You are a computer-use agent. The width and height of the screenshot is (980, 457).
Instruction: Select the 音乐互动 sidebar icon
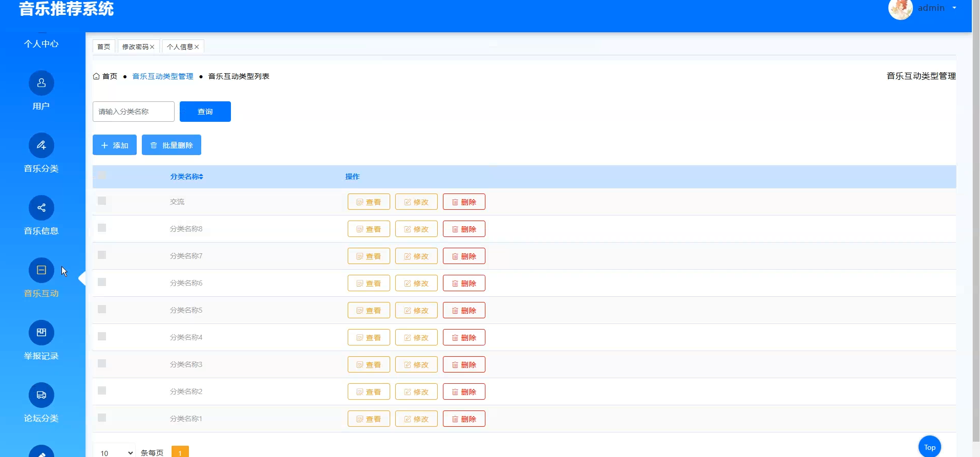[41, 270]
